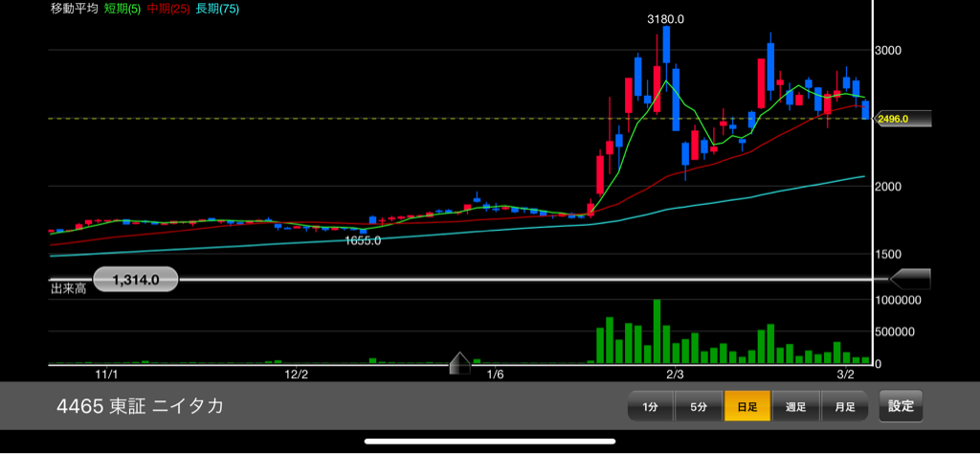Viewport: 980px width, 454px height.
Task: Select the 週足 weekly chart tab
Action: coord(795,406)
